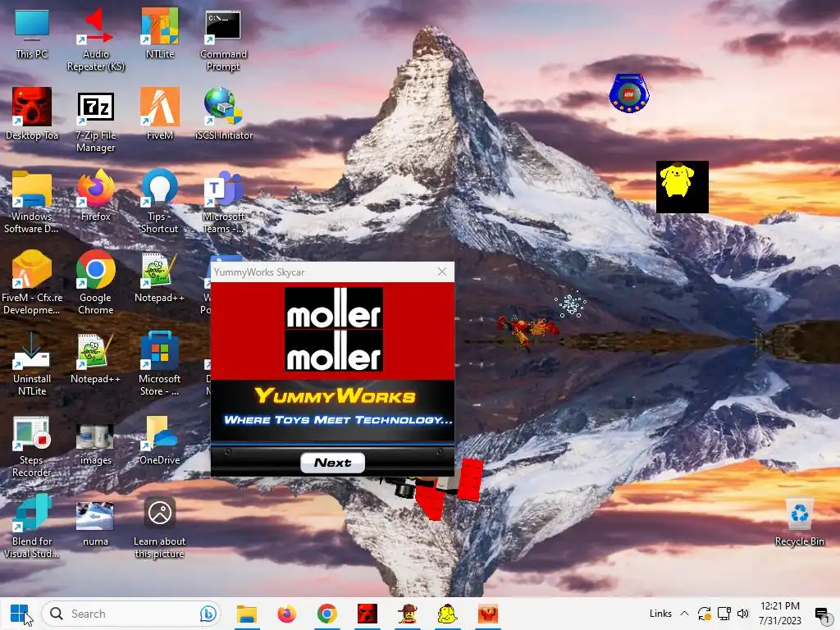This screenshot has height=630, width=840.
Task: Open Chrome from the taskbar
Action: (x=326, y=614)
